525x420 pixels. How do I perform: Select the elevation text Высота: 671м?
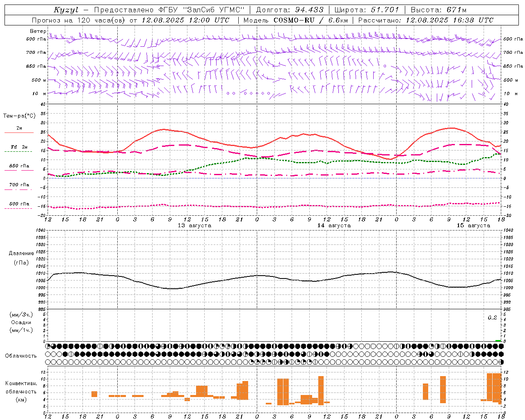coord(439,10)
